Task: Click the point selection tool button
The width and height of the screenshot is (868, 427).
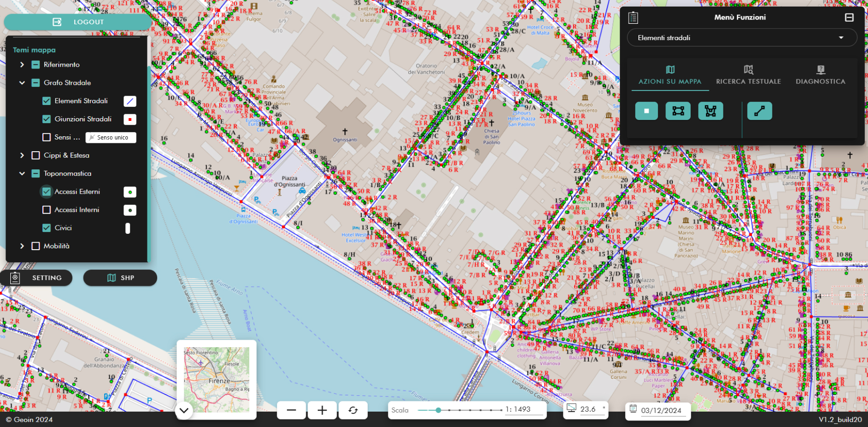Action: pos(646,111)
